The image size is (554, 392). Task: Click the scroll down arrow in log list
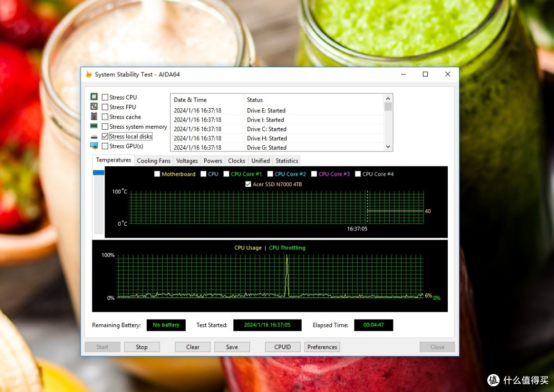(x=388, y=147)
